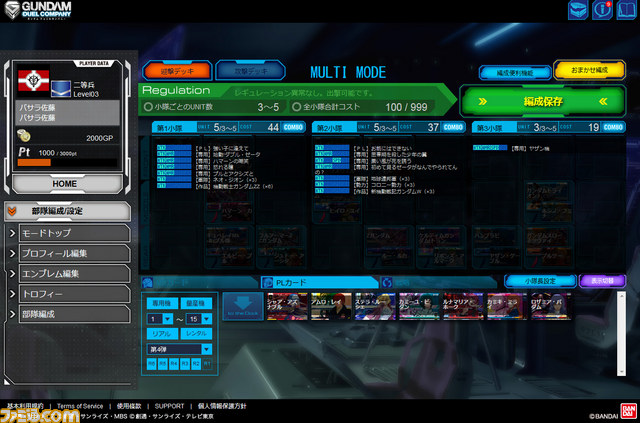This screenshot has height=423, width=640.
Task: Toggle the リアル filter
Action: (162, 334)
